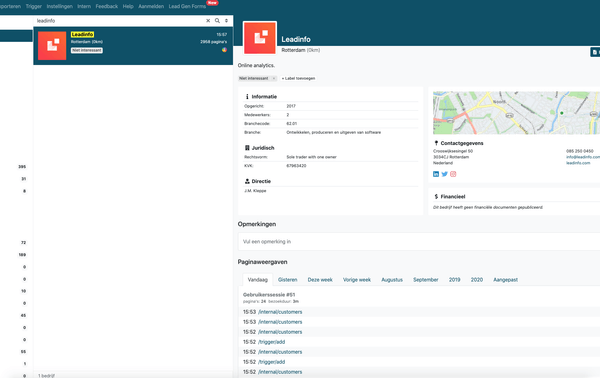Viewport: 600px width, 378px height.
Task: Click the Contactgegevens heading
Action: [462, 143]
